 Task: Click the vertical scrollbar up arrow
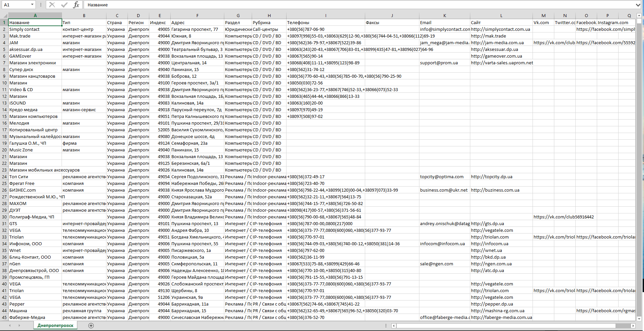(x=639, y=15)
